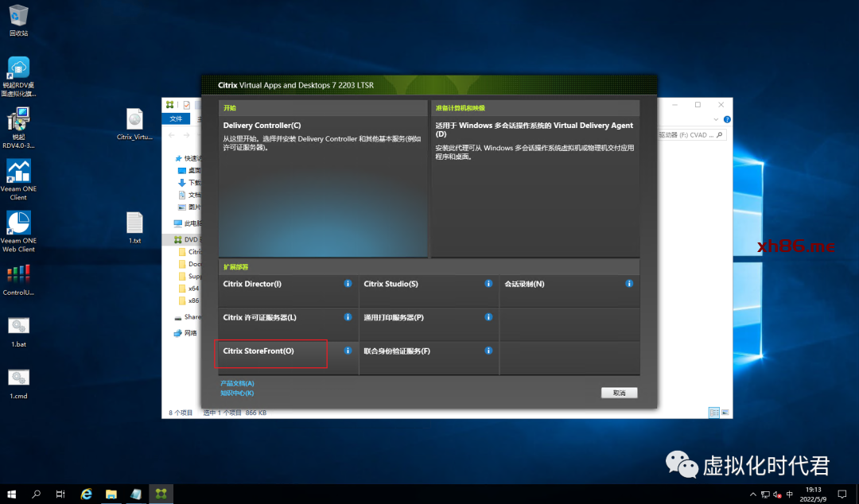
Task: Open info icon for Citrix StoreFront
Action: pos(348,351)
